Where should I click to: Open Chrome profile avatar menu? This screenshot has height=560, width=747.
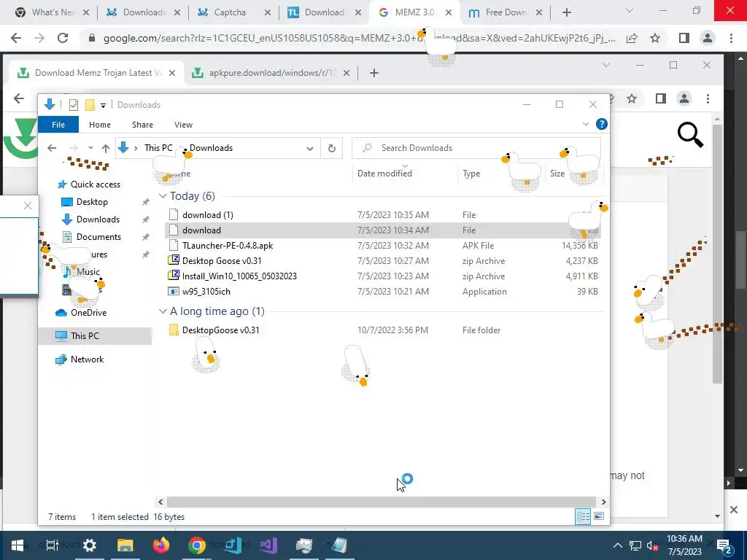[x=708, y=38]
